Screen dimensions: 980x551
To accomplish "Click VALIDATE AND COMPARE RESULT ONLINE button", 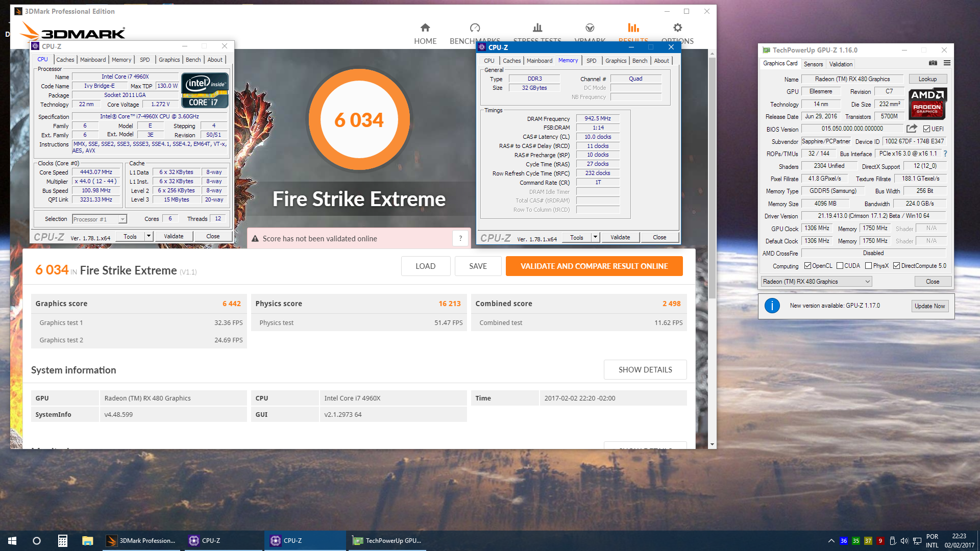I will pyautogui.click(x=594, y=266).
